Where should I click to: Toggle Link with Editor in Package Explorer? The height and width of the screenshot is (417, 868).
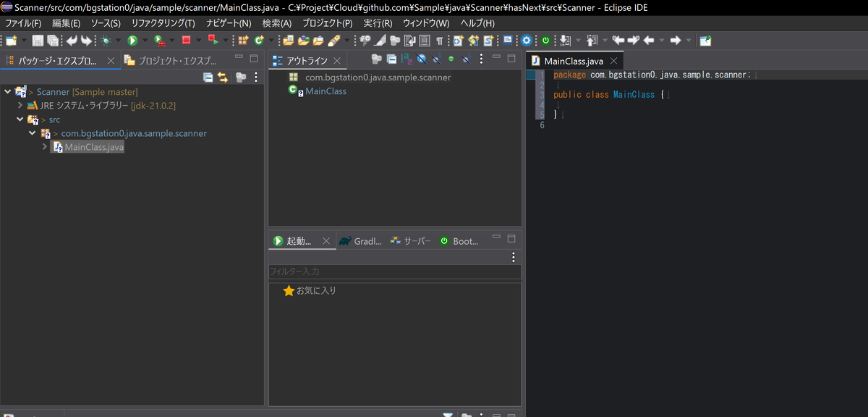[223, 77]
